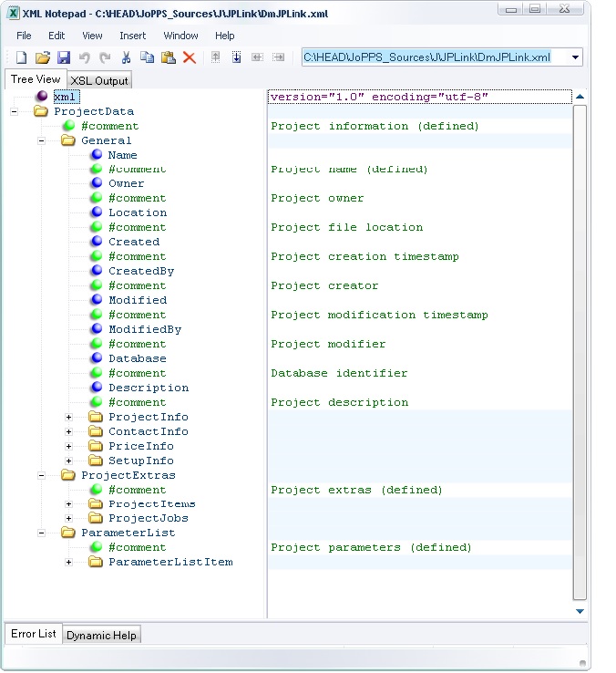Nudge node left toolbar icon
The height and width of the screenshot is (673, 616).
pyautogui.click(x=257, y=57)
